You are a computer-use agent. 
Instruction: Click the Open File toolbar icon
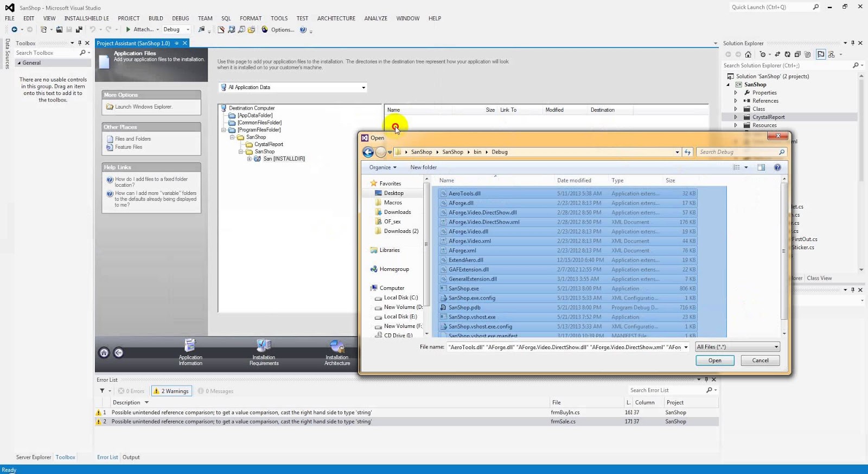[59, 29]
